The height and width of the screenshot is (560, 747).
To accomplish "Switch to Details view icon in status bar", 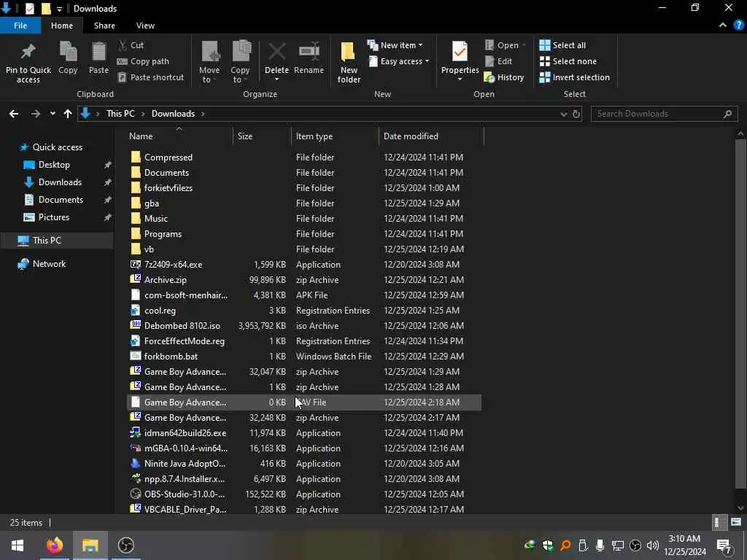I will pyautogui.click(x=719, y=522).
